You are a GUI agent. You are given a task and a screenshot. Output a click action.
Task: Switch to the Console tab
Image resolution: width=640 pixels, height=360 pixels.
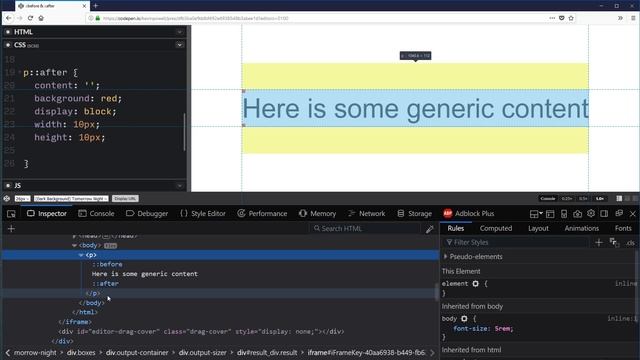(96, 213)
